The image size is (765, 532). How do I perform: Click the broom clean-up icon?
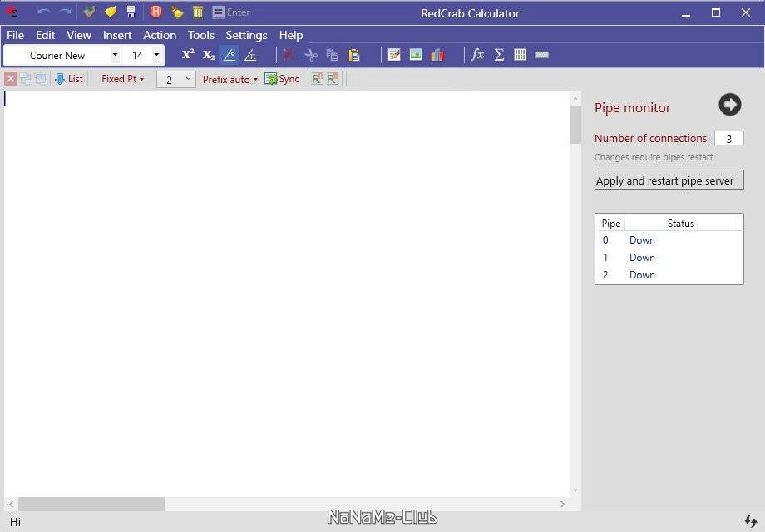pyautogui.click(x=176, y=12)
